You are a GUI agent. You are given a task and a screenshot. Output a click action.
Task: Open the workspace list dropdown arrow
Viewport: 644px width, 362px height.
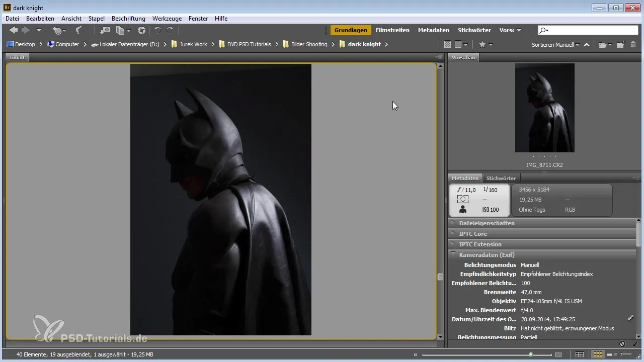click(x=519, y=31)
